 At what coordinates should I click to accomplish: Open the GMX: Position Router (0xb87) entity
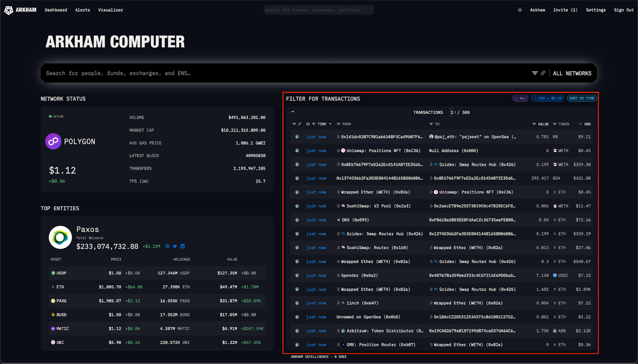tap(381, 345)
